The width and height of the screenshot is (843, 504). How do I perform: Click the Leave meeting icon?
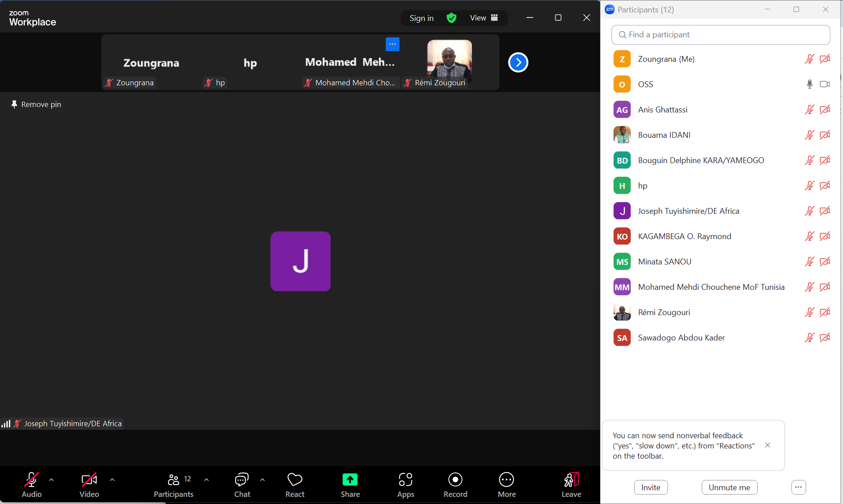tap(571, 480)
